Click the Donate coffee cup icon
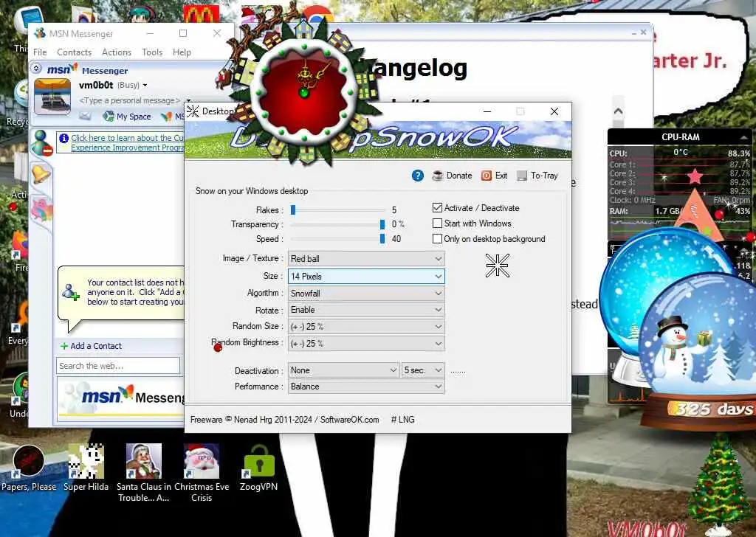756x537 pixels. pos(437,176)
